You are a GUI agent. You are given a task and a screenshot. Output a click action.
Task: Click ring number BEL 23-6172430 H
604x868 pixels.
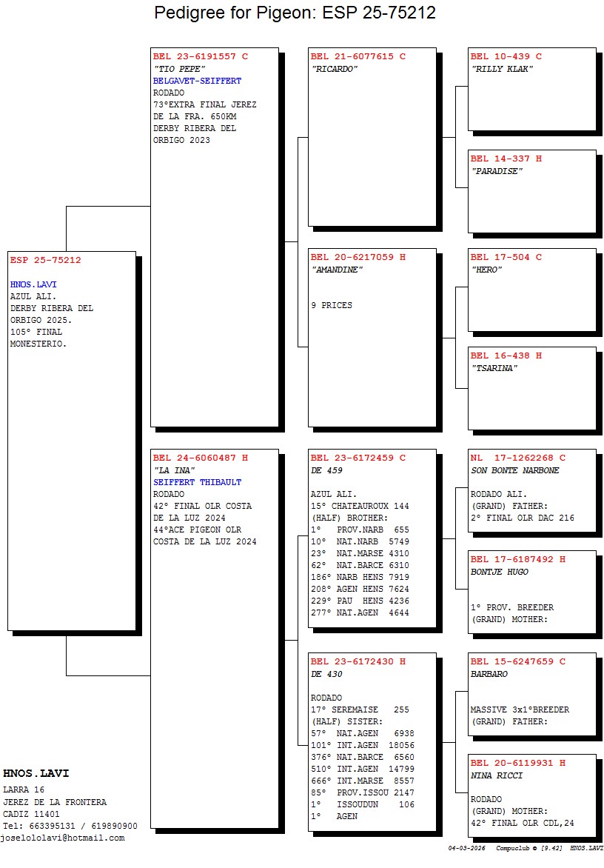pyautogui.click(x=358, y=661)
